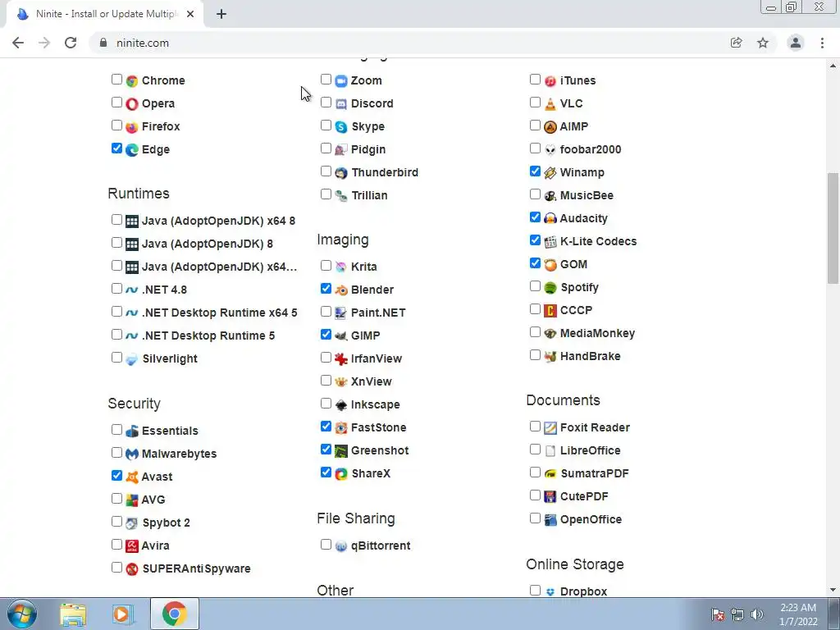Viewport: 840px width, 630px height.
Task: Click the scrollbar down arrow
Action: (x=833, y=590)
